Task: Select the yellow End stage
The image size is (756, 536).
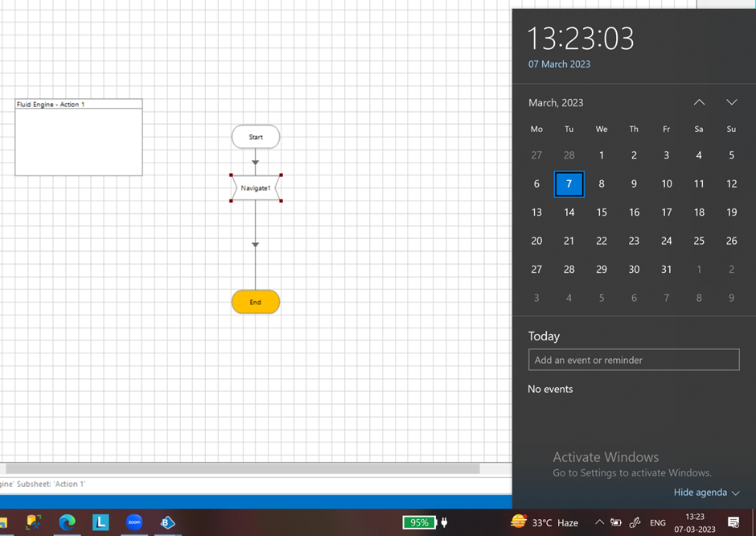Action: pyautogui.click(x=256, y=302)
